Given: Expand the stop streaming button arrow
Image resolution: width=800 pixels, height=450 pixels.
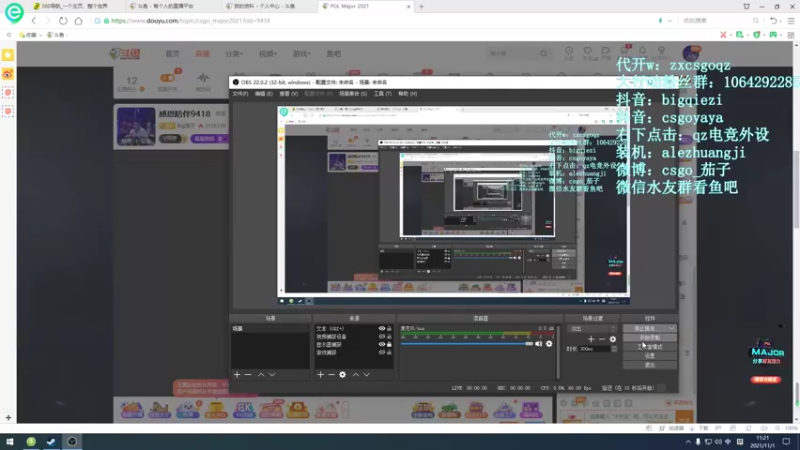Looking at the screenshot, I should click(x=671, y=329).
